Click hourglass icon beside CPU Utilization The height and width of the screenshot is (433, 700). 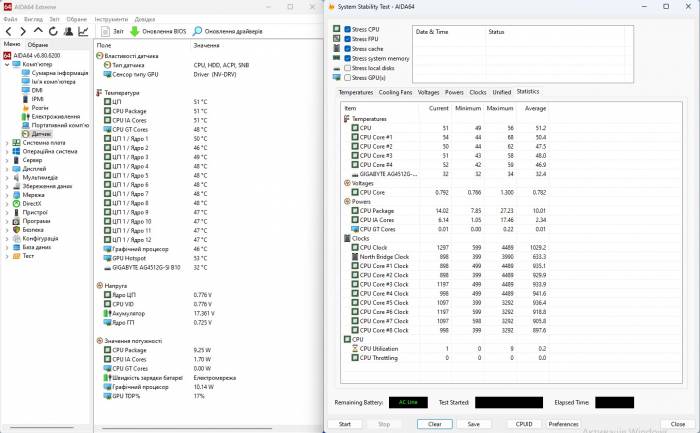[355, 349]
